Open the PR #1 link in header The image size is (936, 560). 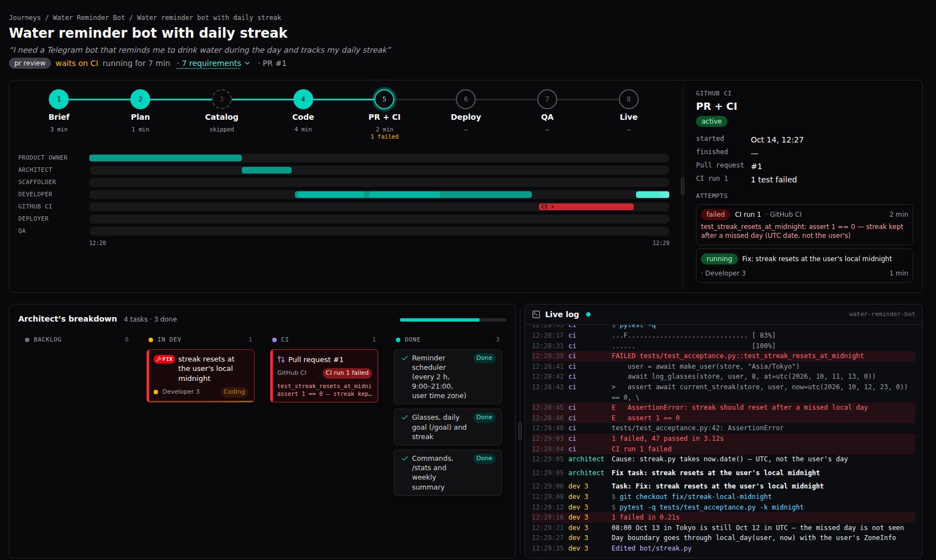274,63
